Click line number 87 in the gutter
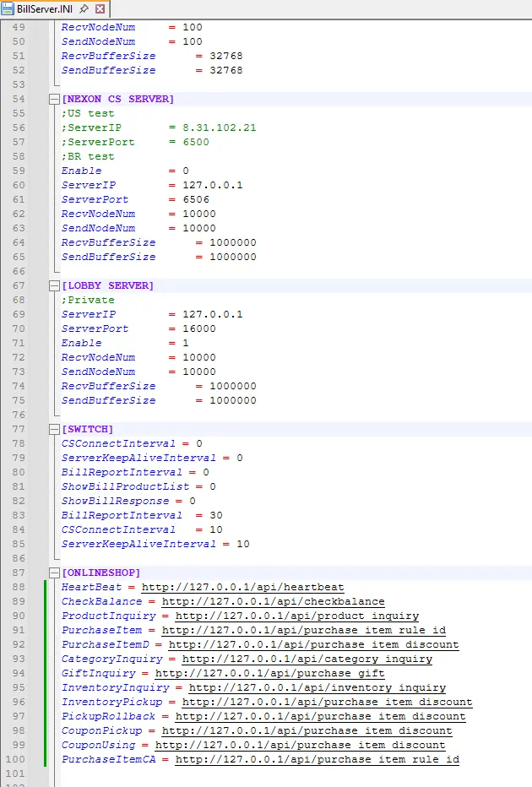 point(19,573)
